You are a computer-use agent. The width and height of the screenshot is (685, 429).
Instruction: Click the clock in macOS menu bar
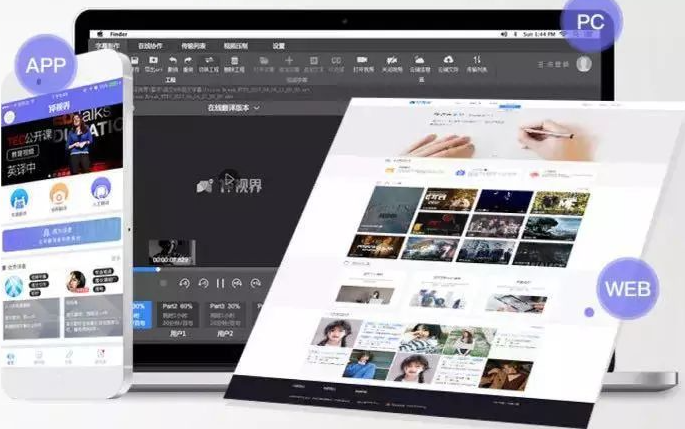pos(539,34)
